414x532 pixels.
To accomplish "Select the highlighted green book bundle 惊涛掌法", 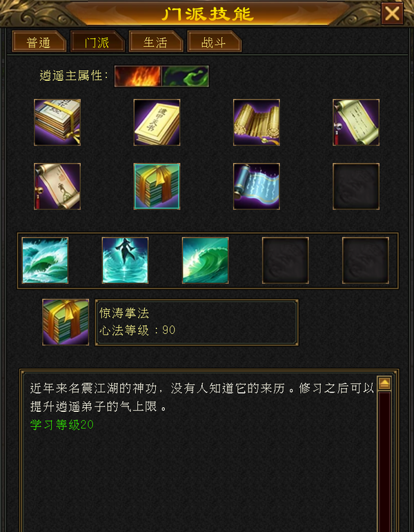I will point(157,186).
